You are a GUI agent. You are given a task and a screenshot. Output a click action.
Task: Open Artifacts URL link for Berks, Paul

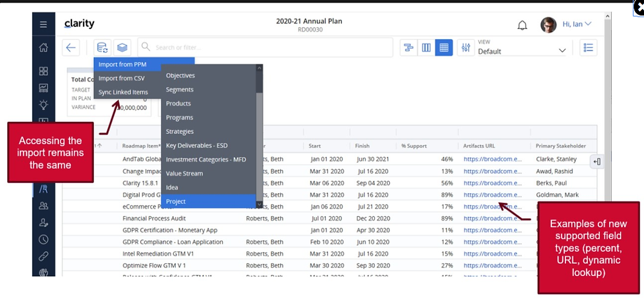click(x=493, y=183)
